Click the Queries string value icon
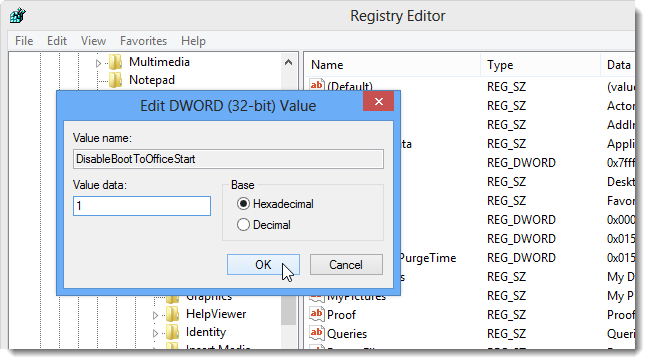Screen dimensions: 650x364 (x=317, y=333)
